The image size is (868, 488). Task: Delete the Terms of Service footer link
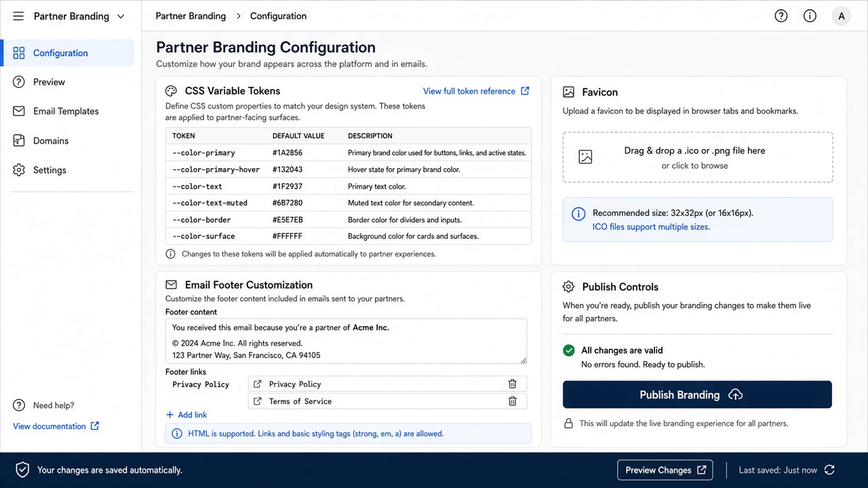[512, 401]
